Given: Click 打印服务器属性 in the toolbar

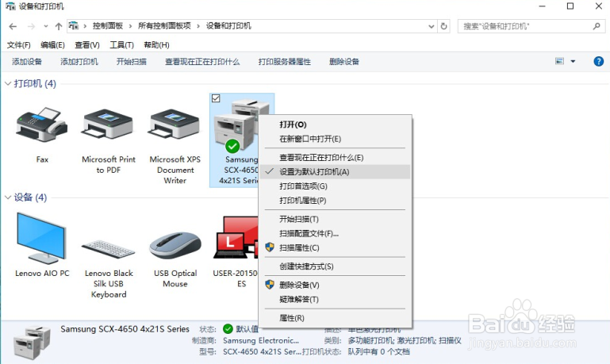Looking at the screenshot, I should [x=285, y=61].
